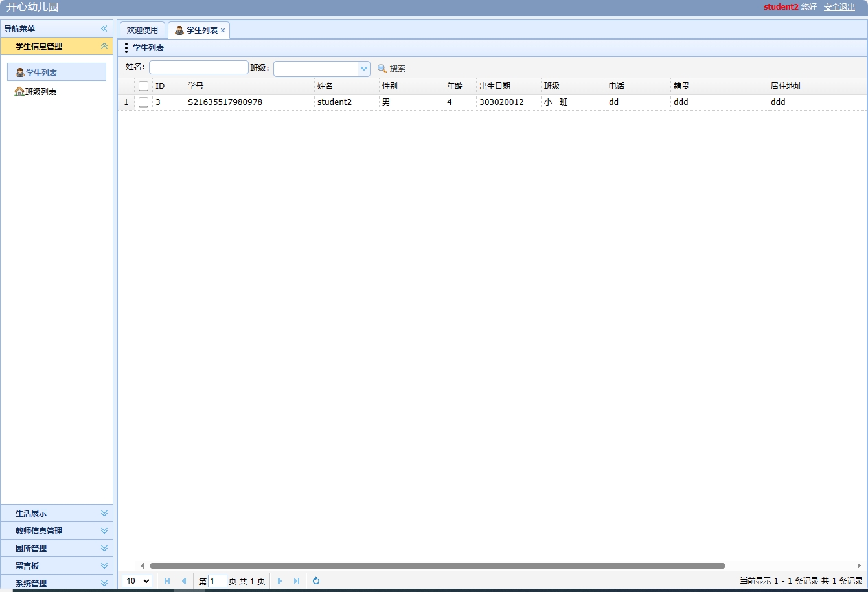Open the page size dropdown showing 10
Screen dimensions: 868x592
[x=137, y=581]
